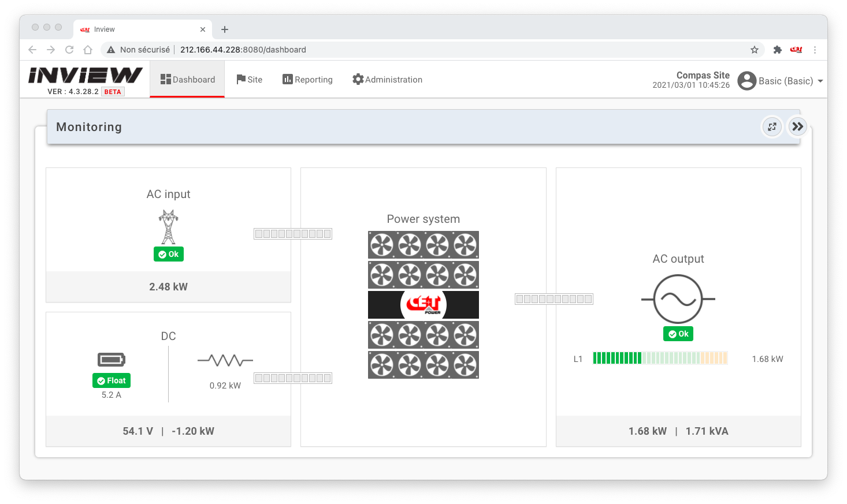Click the AC output flow indicator bar
Image resolution: width=847 pixels, height=504 pixels.
click(x=554, y=299)
